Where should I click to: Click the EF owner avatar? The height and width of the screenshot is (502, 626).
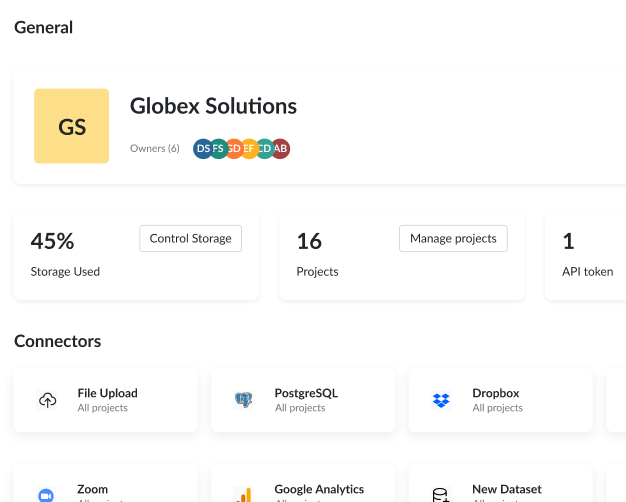pyautogui.click(x=248, y=148)
